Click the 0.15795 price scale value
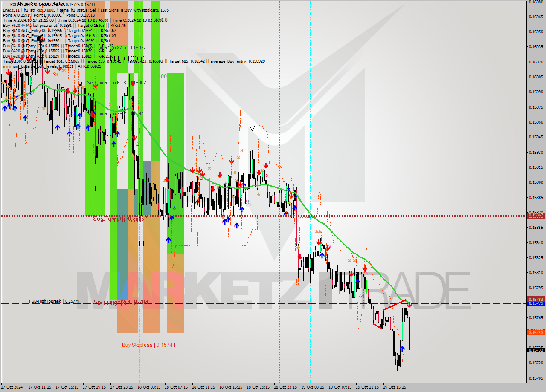 pos(536,288)
